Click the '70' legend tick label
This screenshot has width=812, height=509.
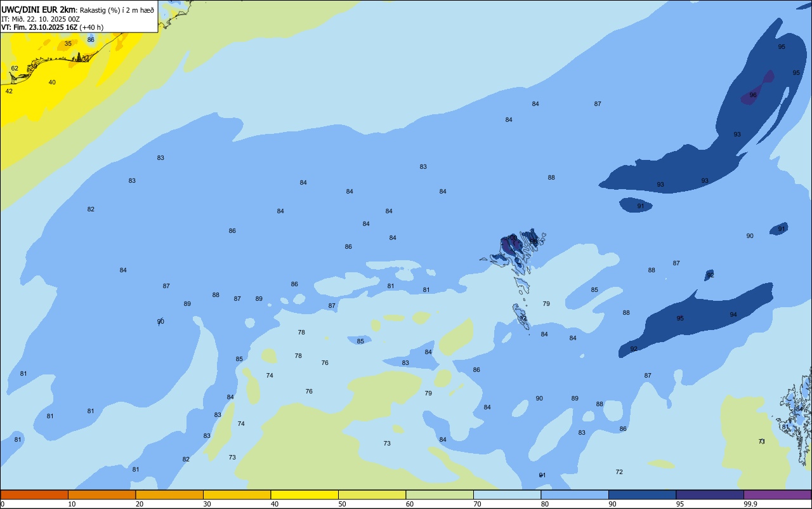coord(477,504)
